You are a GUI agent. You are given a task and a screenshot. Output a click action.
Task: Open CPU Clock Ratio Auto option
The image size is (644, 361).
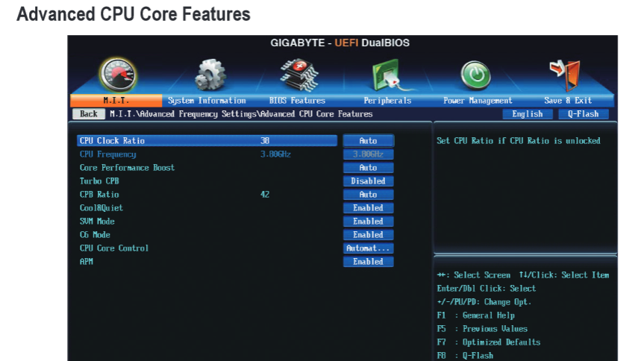[x=369, y=141]
